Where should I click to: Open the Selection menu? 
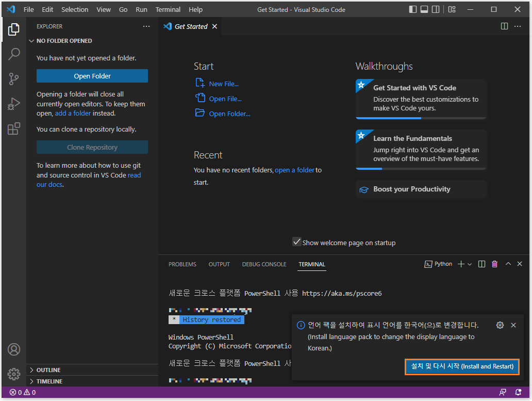[x=75, y=9]
